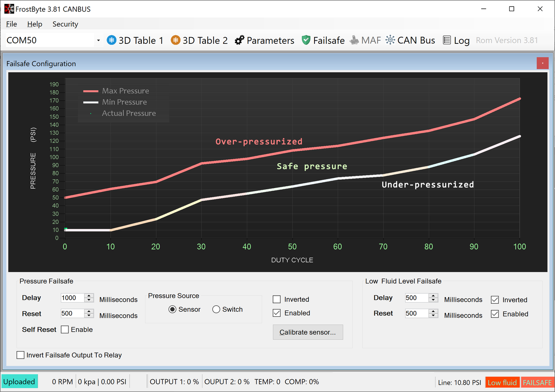Open the File menu

point(12,24)
